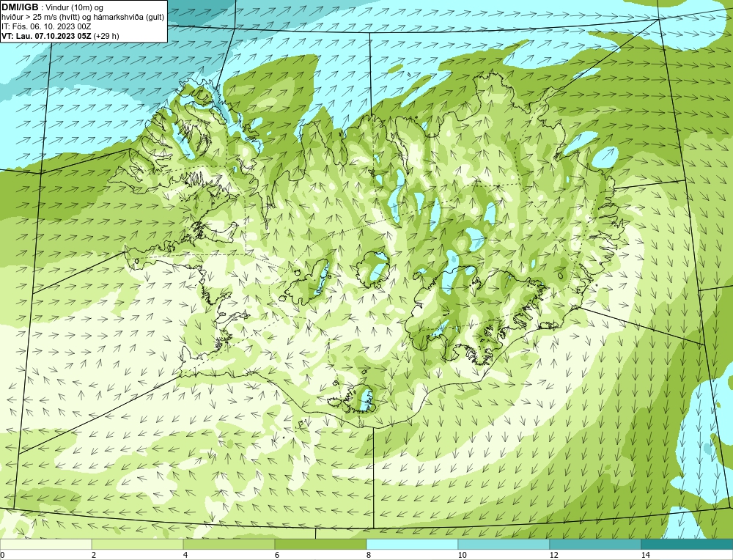733x560 pixels.
Task: Pick the 10–12 m/s light teal swatch
Action: (504, 544)
